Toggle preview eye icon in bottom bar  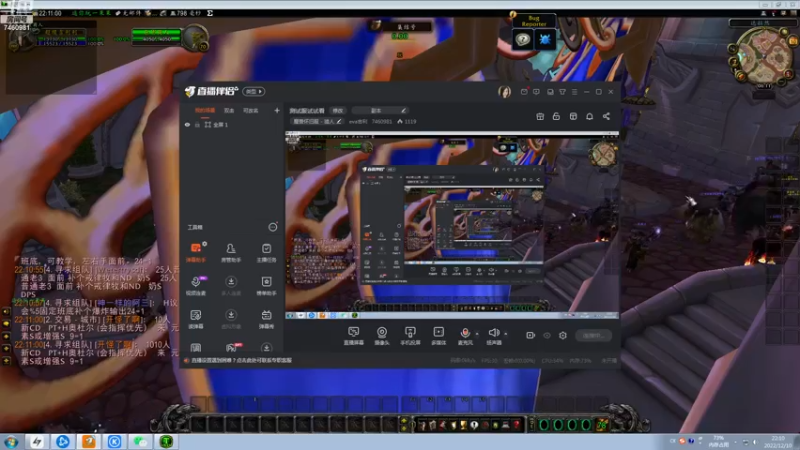tap(547, 335)
